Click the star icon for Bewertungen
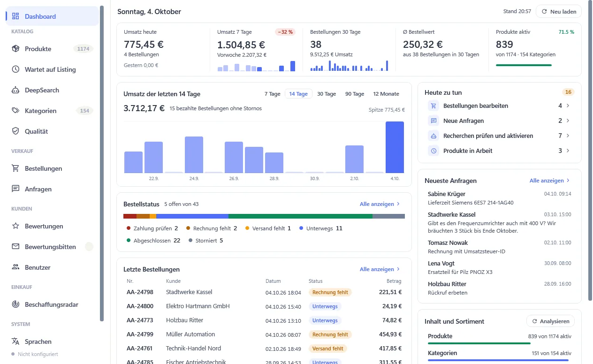Image resolution: width=593 pixels, height=364 pixels. click(15, 226)
